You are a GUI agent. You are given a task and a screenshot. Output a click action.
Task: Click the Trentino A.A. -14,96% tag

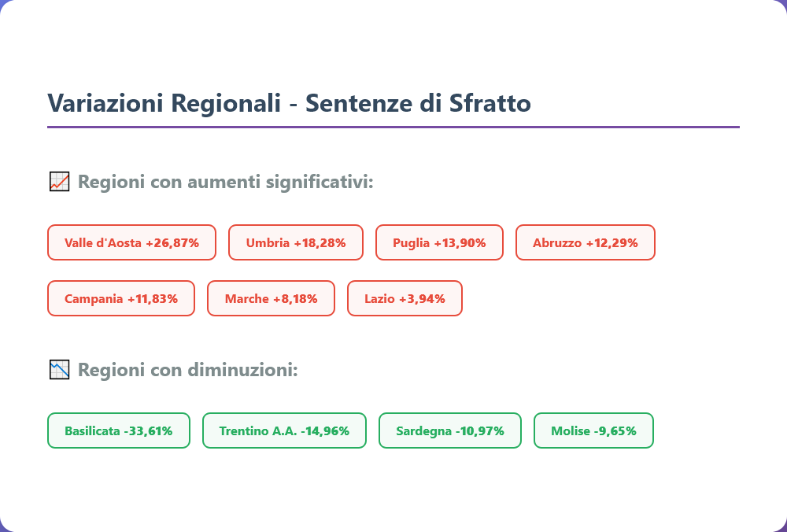pos(284,430)
